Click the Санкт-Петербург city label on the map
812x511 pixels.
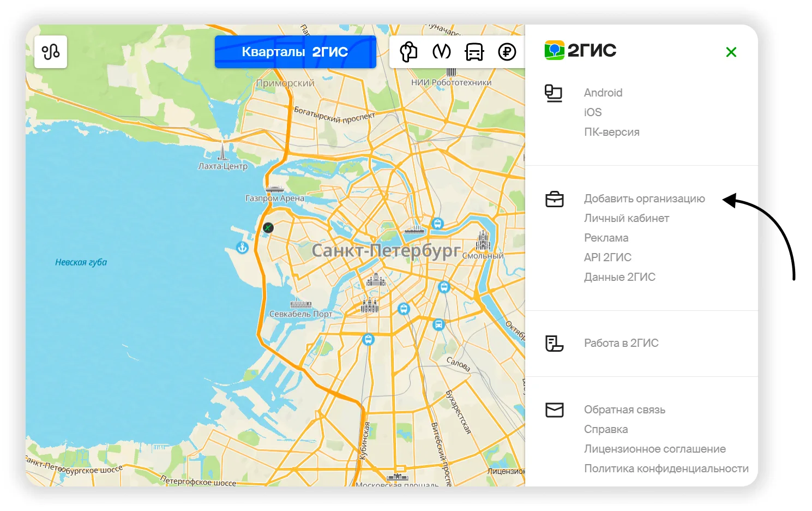click(x=387, y=250)
